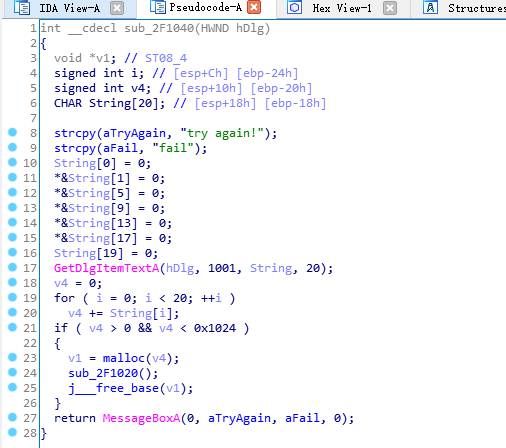Close the Hex View-1 tab

(x=390, y=8)
